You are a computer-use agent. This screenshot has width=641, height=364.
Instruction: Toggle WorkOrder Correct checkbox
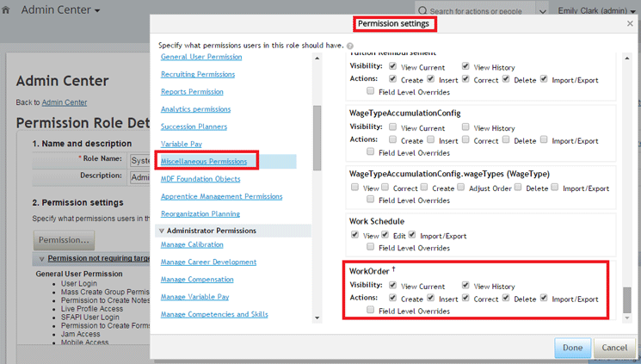465,298
